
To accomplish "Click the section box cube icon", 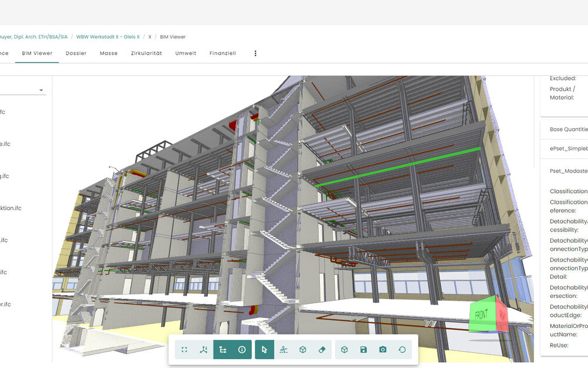I will point(303,350).
